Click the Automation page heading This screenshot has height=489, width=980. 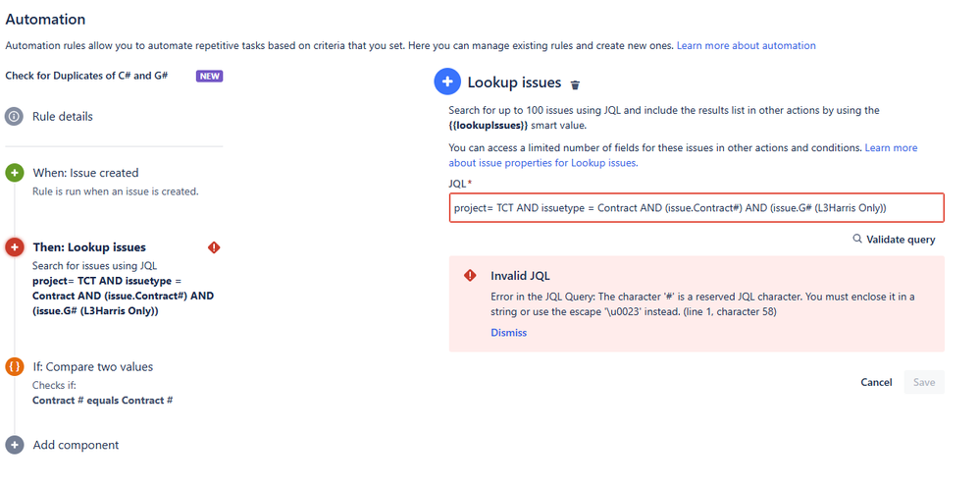(x=45, y=20)
